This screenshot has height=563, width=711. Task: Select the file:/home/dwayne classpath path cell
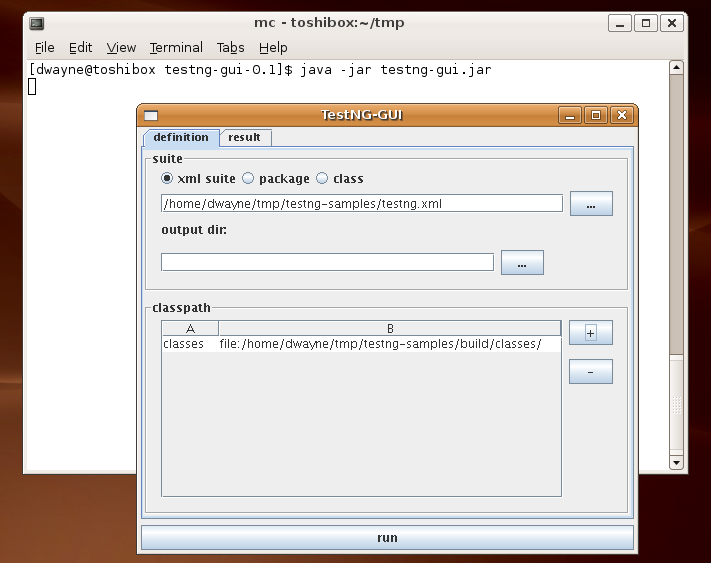tap(390, 344)
